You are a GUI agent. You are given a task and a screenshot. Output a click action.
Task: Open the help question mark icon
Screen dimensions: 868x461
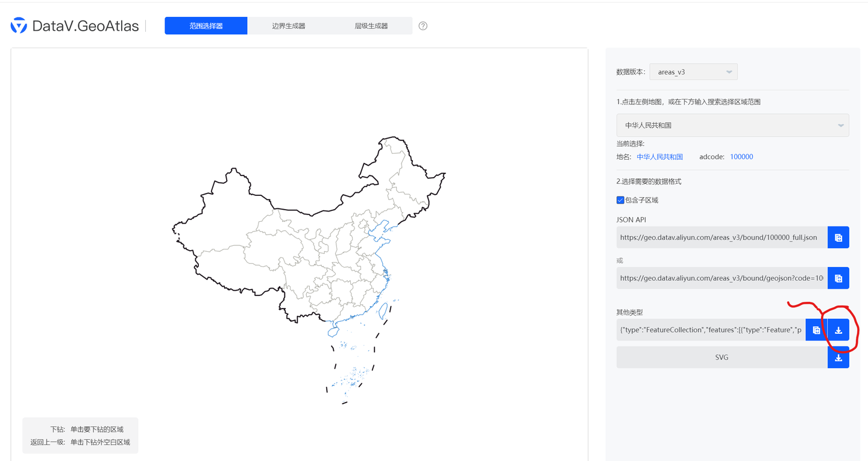click(x=423, y=25)
